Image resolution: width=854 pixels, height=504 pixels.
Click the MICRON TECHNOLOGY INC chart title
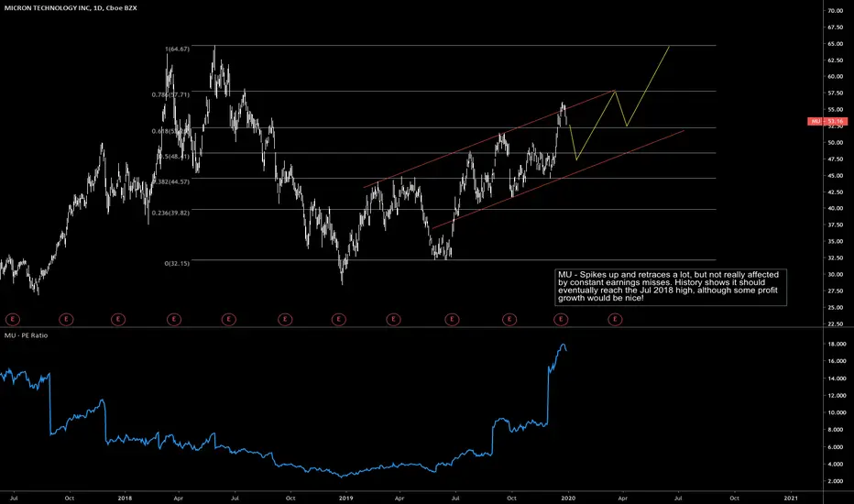coord(71,8)
